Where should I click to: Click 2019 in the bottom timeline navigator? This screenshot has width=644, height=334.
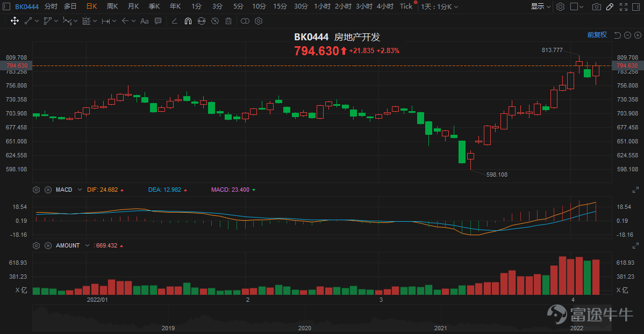tap(168, 328)
